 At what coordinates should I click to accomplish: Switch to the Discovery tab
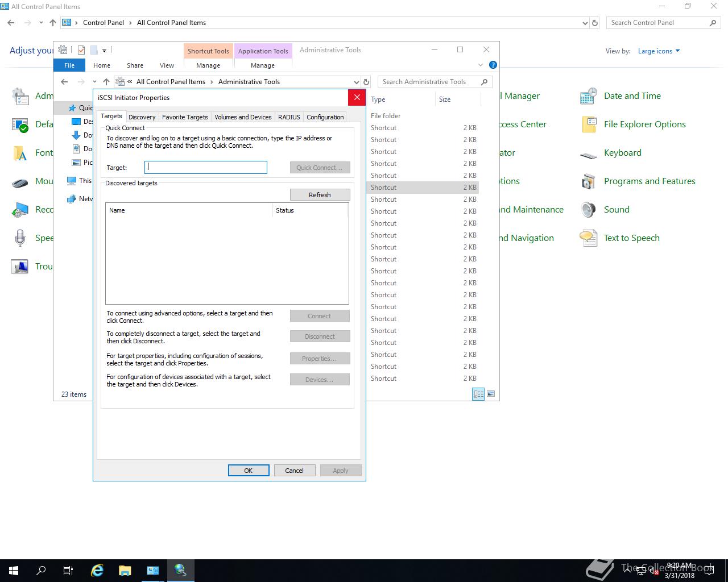point(142,117)
